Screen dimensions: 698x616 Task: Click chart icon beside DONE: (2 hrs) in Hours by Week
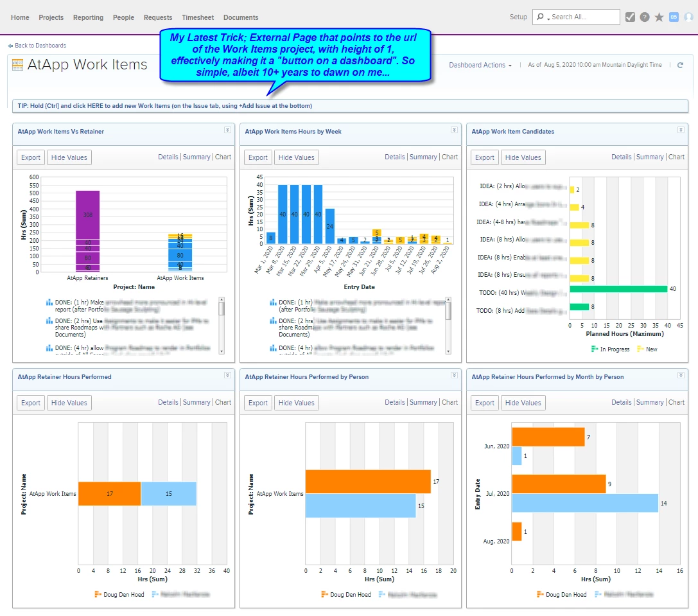273,321
